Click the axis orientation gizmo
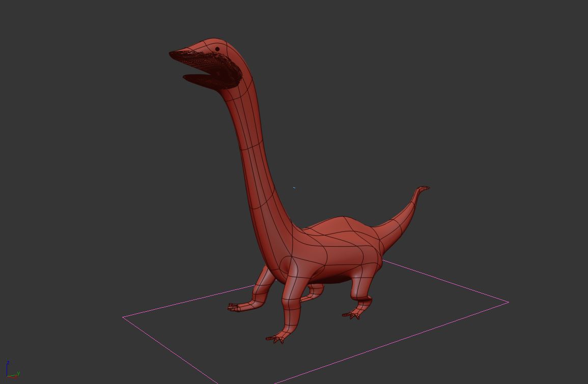Image resolution: width=588 pixels, height=384 pixels. [x=12, y=371]
